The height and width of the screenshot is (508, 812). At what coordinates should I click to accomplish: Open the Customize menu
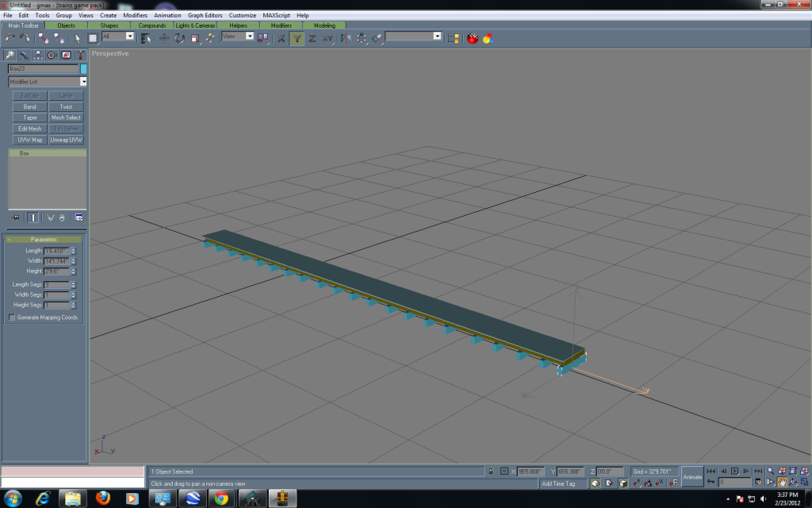point(242,14)
